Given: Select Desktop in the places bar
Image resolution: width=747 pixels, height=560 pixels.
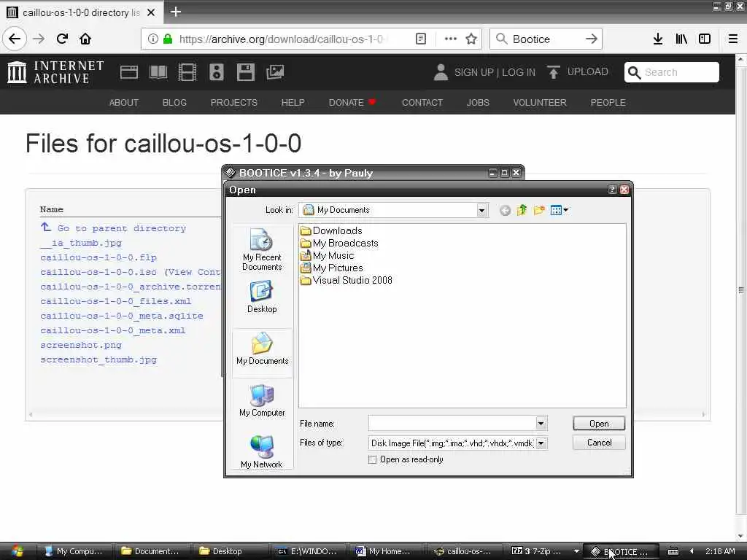Looking at the screenshot, I should [262, 297].
